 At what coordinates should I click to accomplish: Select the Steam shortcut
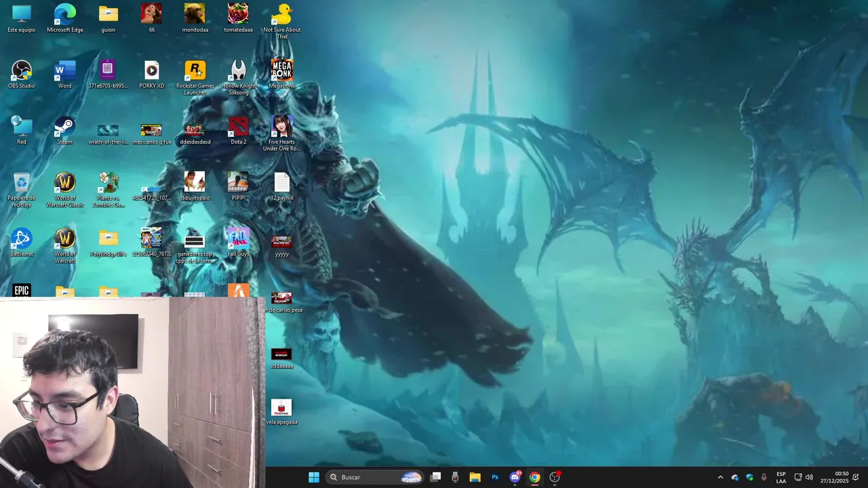pos(64,131)
